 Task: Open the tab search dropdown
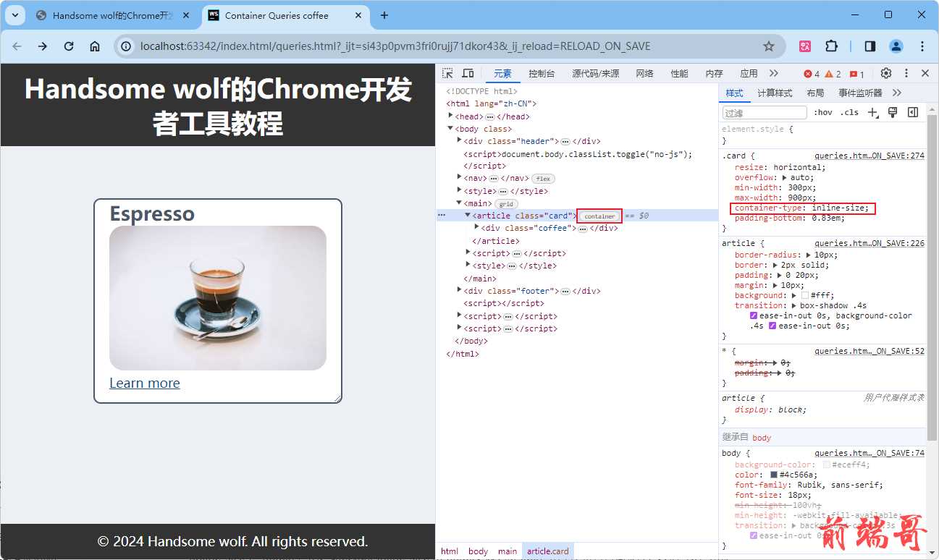[14, 15]
